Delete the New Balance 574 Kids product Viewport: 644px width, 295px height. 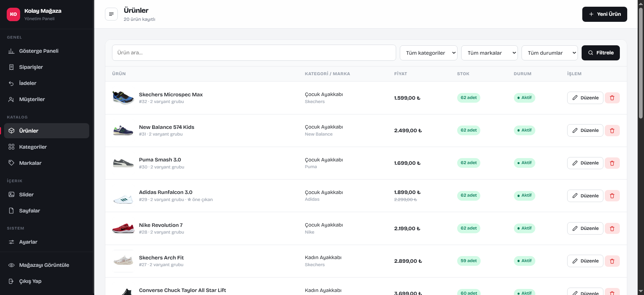(x=612, y=131)
